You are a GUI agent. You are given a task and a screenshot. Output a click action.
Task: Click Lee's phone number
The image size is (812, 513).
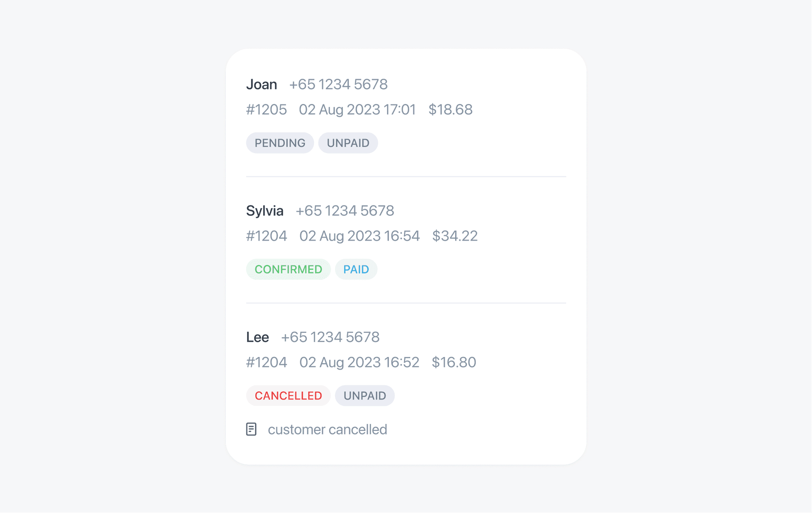(x=331, y=337)
